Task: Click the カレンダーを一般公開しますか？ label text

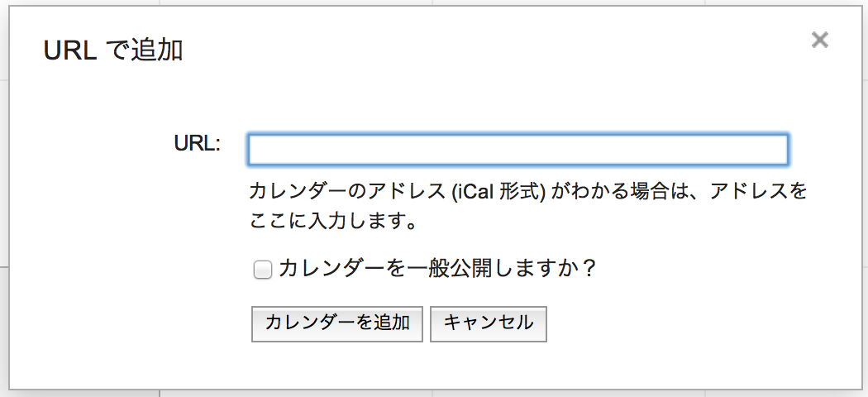Action: (x=437, y=269)
